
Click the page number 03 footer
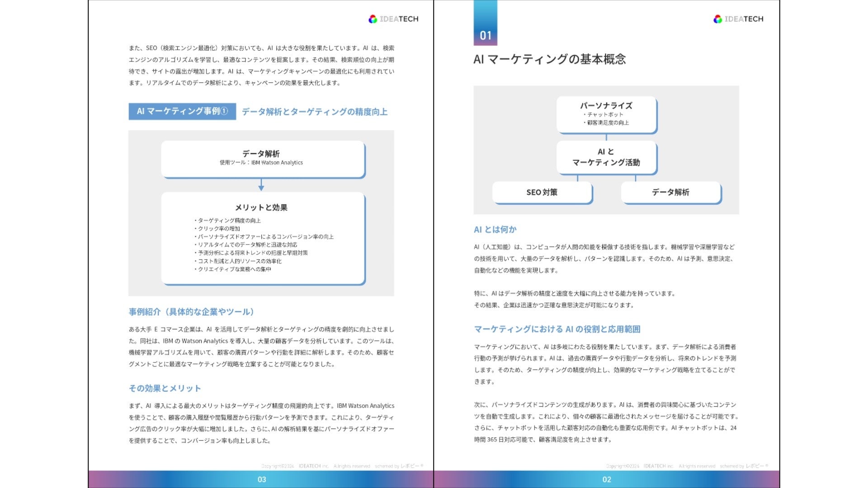[261, 479]
